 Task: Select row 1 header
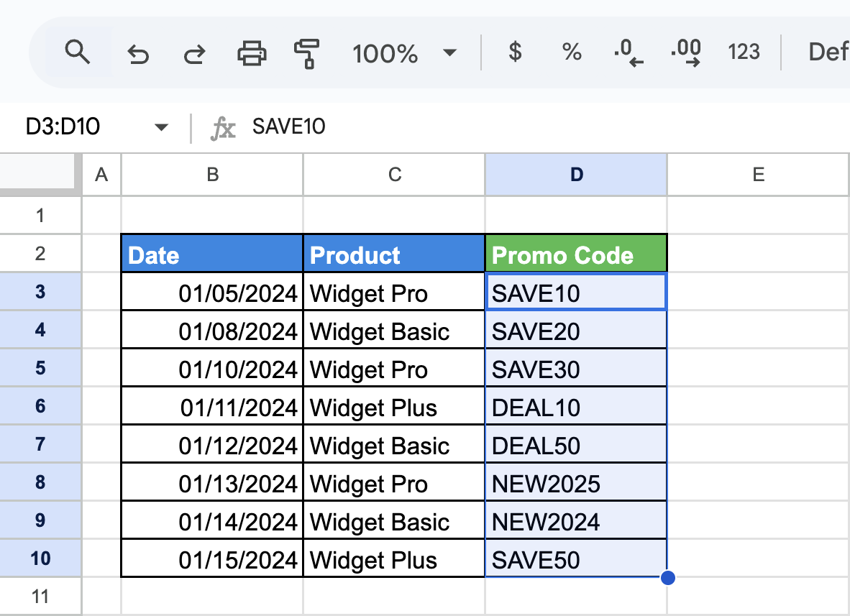[x=40, y=215]
